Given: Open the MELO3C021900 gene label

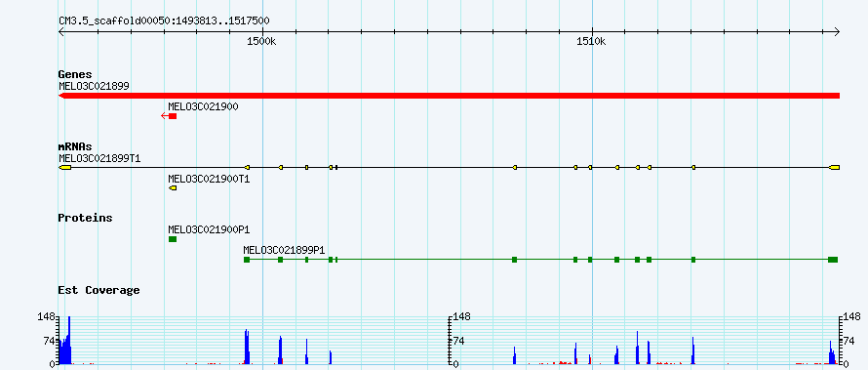Looking at the screenshot, I should (x=203, y=107).
